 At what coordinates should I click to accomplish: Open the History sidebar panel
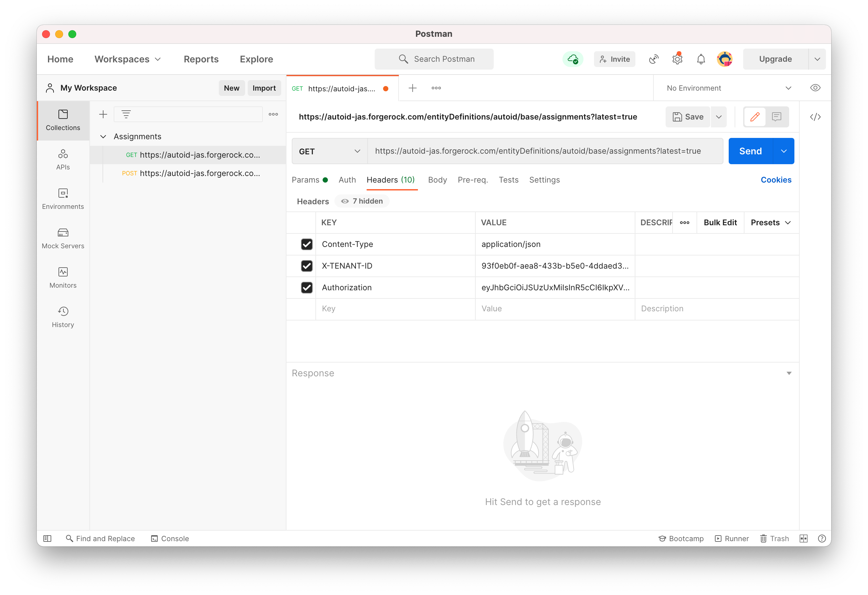(63, 317)
